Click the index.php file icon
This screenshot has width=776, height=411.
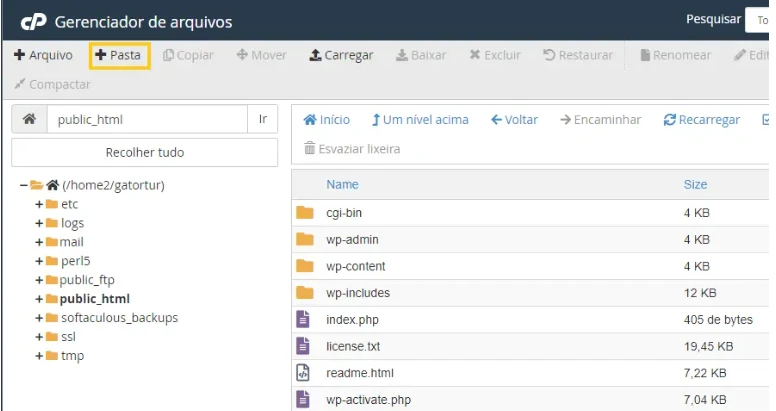(x=305, y=320)
